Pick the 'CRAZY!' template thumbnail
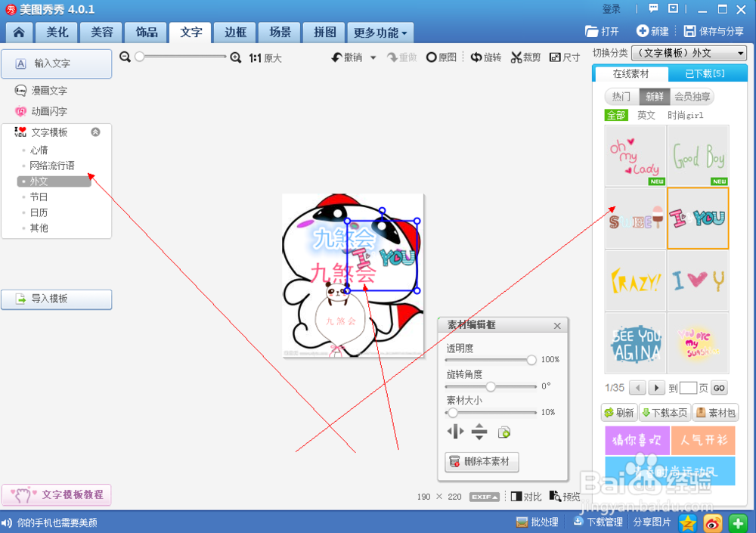Image resolution: width=756 pixels, height=533 pixels. 636,280
